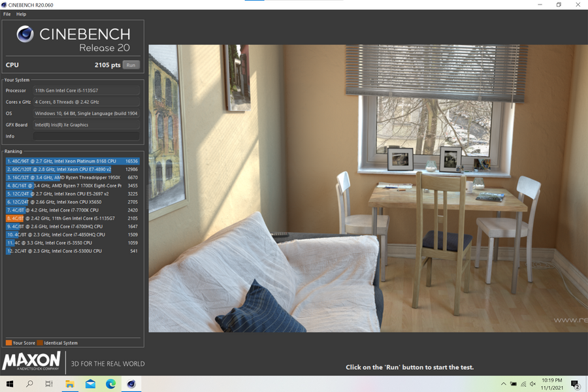
Task: Open the Help menu
Action: 22,14
